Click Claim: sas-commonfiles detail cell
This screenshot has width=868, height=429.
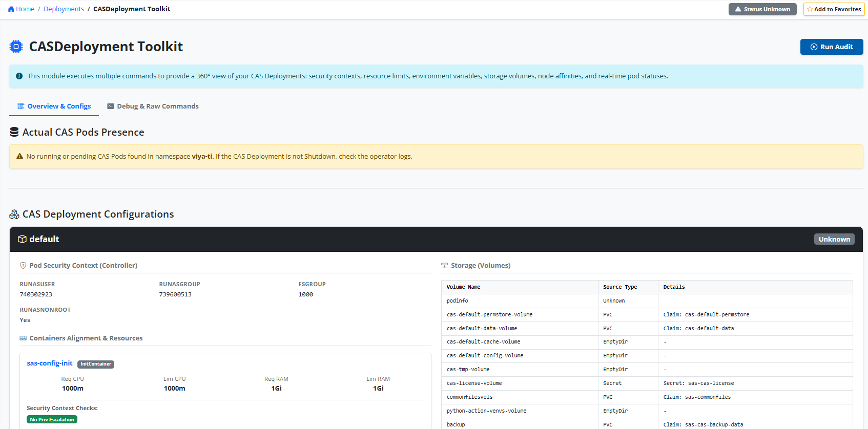pyautogui.click(x=755, y=397)
